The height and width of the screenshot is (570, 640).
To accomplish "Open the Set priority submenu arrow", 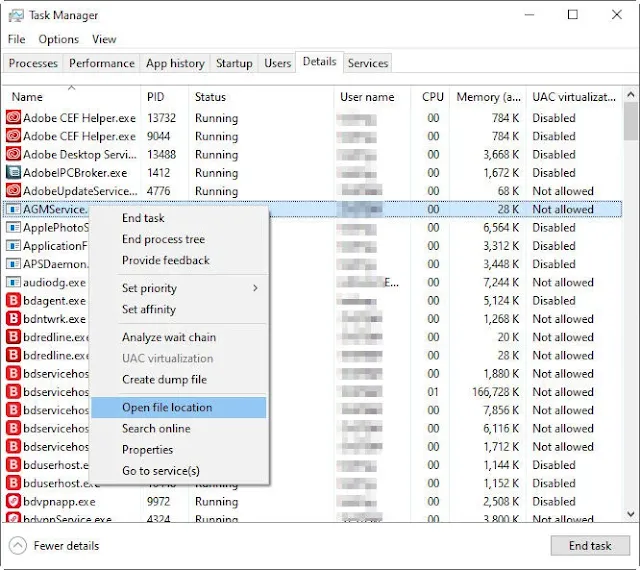I will tap(256, 288).
